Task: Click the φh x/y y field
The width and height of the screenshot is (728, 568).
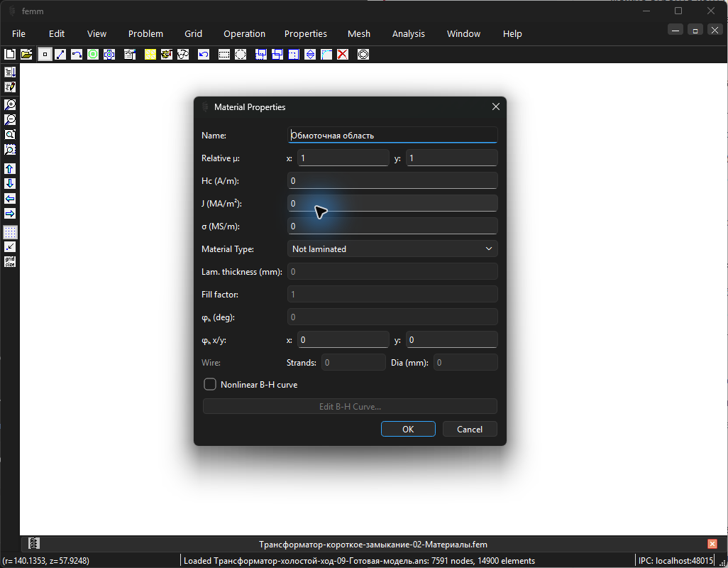Action: tap(452, 340)
